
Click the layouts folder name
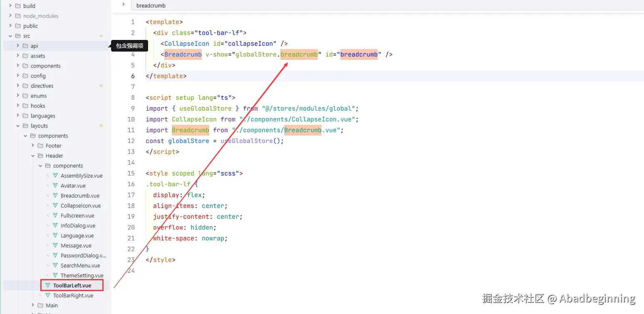click(x=39, y=126)
